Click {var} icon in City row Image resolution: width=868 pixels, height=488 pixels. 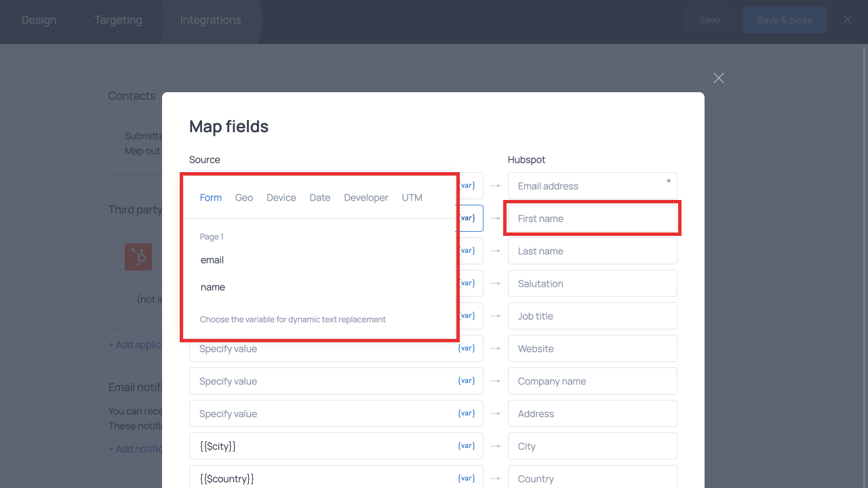click(467, 446)
